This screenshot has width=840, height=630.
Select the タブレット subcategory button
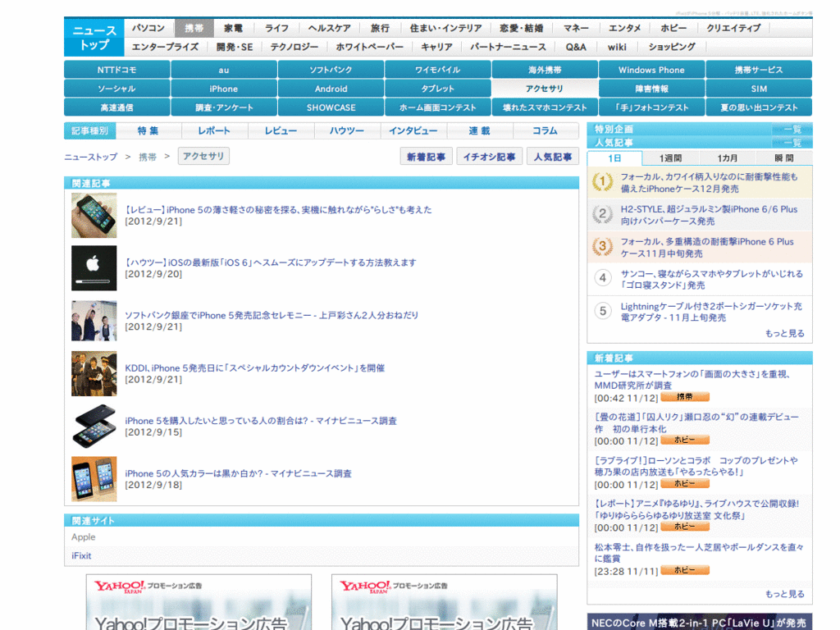point(438,89)
